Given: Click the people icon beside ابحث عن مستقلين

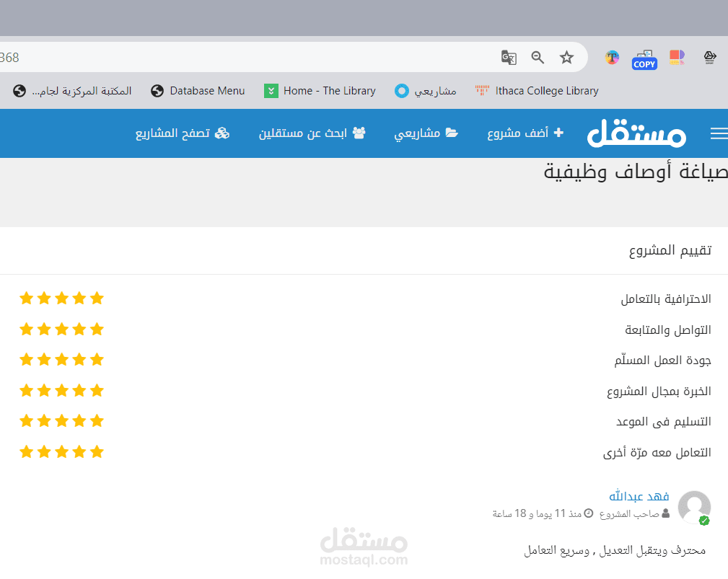Looking at the screenshot, I should [359, 133].
